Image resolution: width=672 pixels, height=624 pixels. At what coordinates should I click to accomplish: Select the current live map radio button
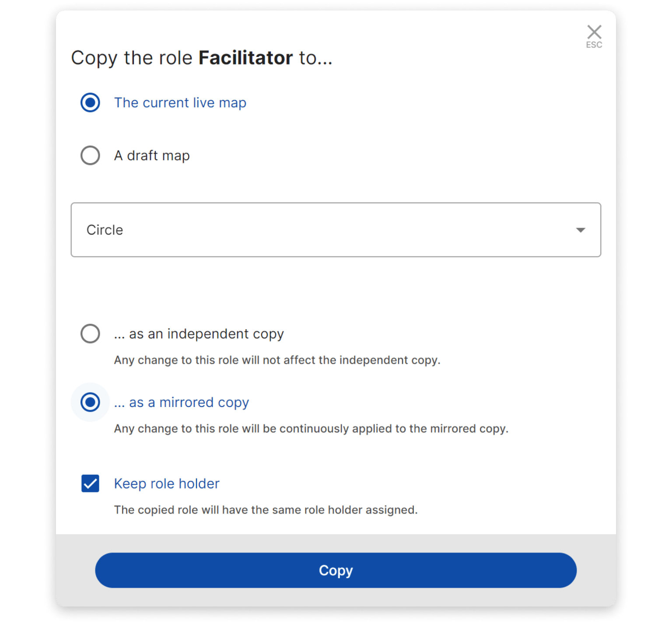pyautogui.click(x=90, y=103)
